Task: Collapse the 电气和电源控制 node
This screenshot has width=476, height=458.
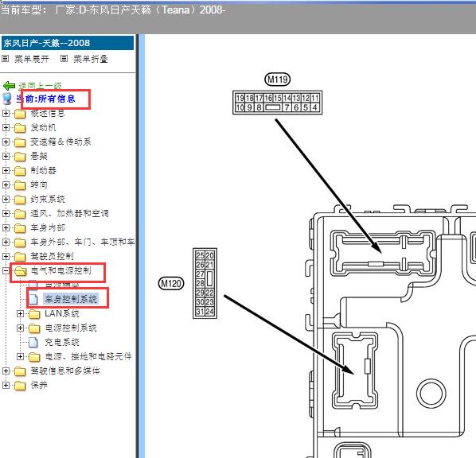Action: click(6, 270)
